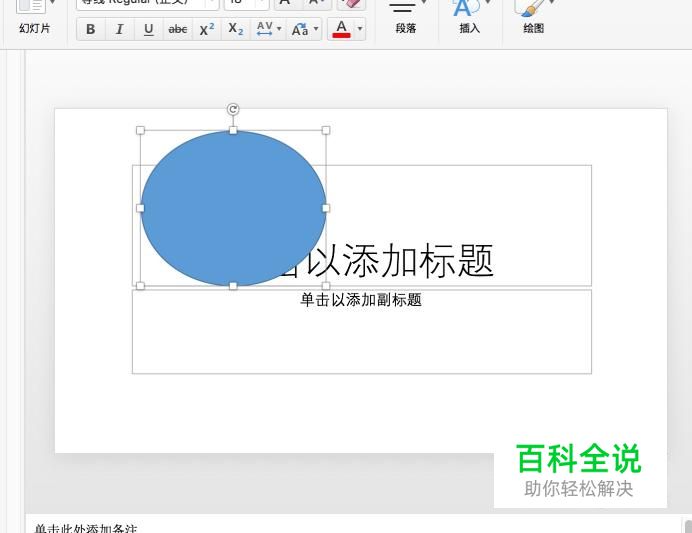The width and height of the screenshot is (692, 533).
Task: Expand change case dropdown arrow
Action: click(x=316, y=29)
